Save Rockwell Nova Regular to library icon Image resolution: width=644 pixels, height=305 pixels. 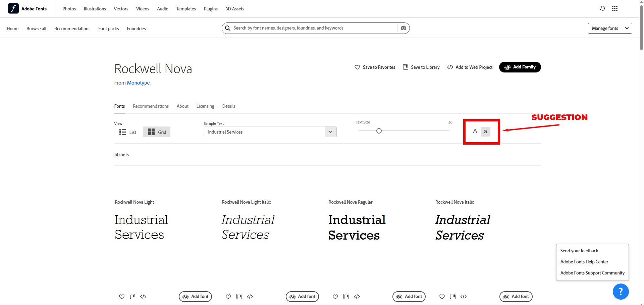click(346, 297)
